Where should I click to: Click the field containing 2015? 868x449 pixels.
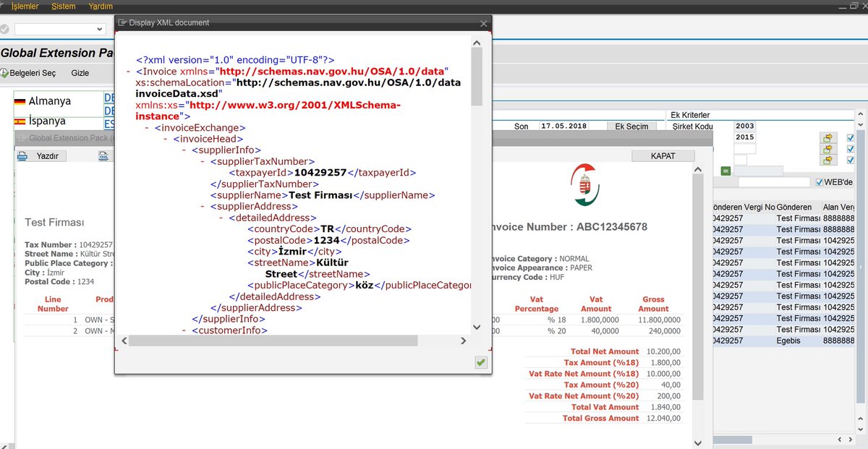(x=745, y=137)
